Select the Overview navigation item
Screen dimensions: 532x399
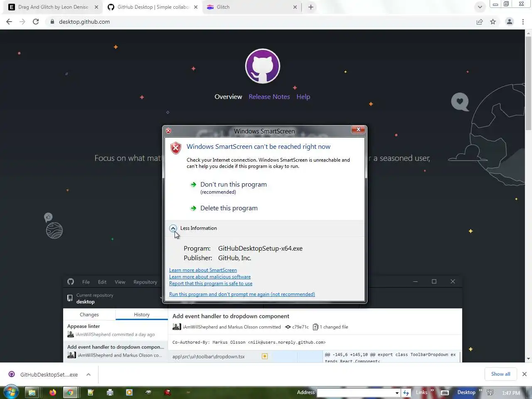pyautogui.click(x=228, y=97)
